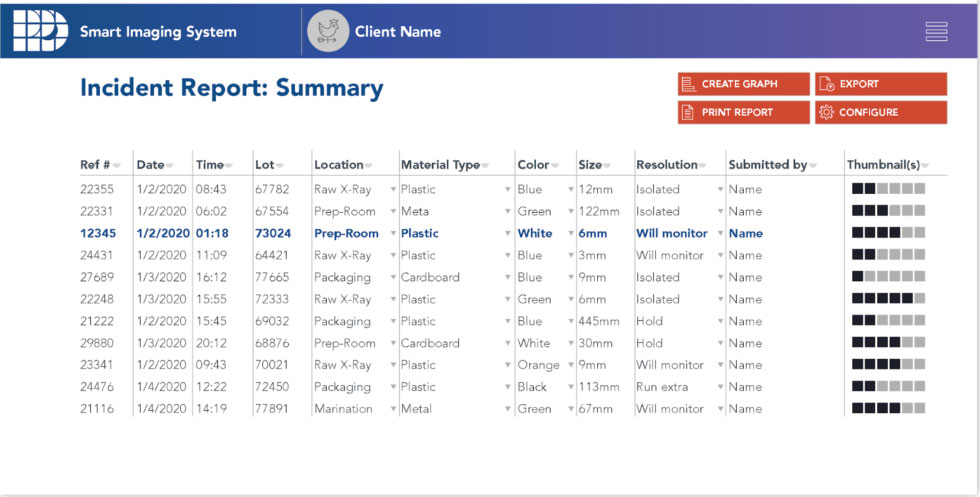Viewport: 980px width, 497px height.
Task: Click the Smart Imaging System title
Action: (x=158, y=32)
